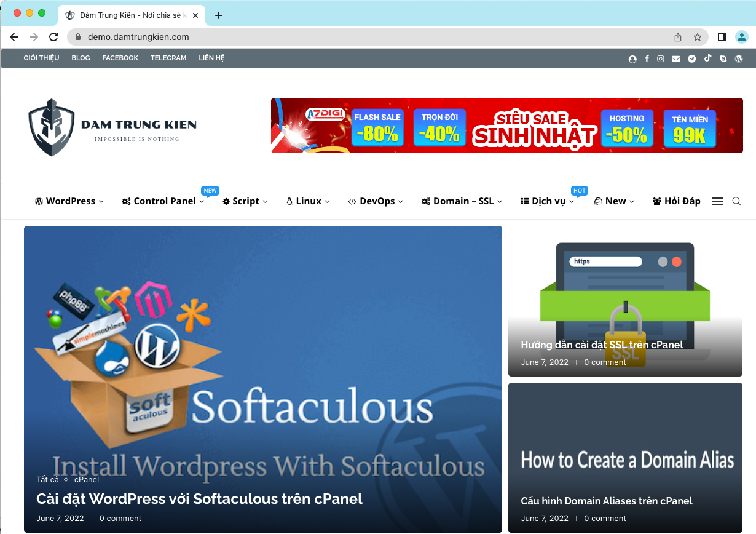The width and height of the screenshot is (756, 534).
Task: Open the TikTok social icon
Action: click(708, 58)
